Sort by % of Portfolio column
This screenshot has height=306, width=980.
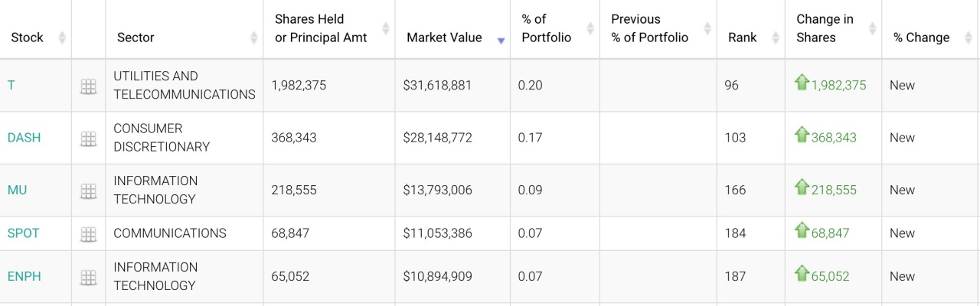[547, 28]
